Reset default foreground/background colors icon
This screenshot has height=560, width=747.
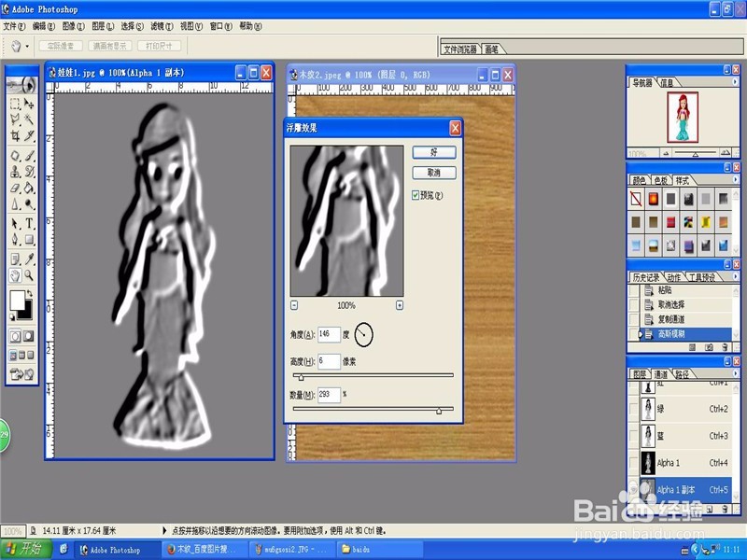click(12, 316)
